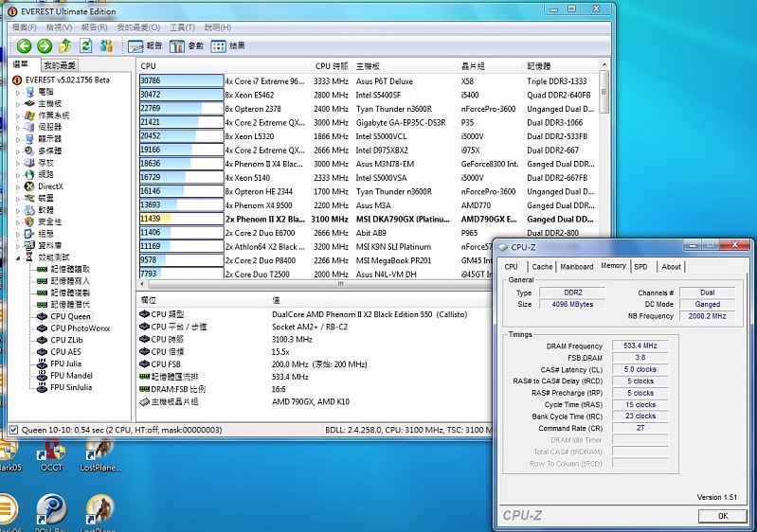This screenshot has height=532, width=757.
Task: Switch to the SPD tab in CPU-Z
Action: [640, 267]
